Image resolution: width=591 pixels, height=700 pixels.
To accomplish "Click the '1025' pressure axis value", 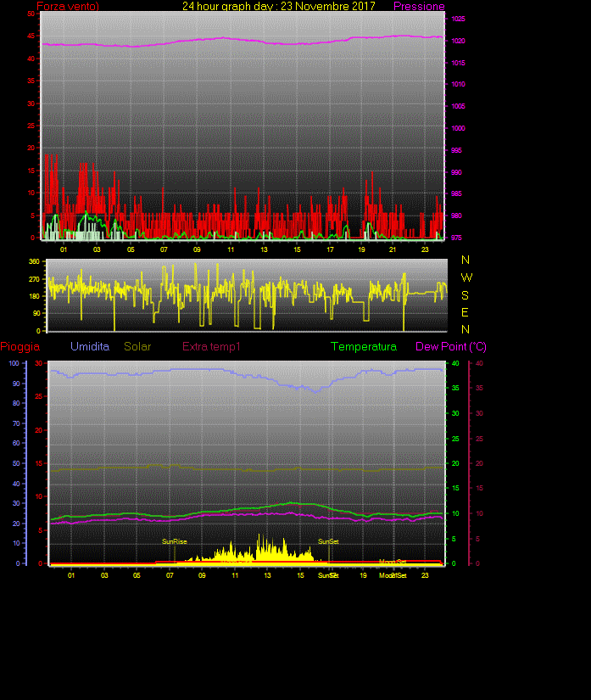I will pyautogui.click(x=458, y=19).
